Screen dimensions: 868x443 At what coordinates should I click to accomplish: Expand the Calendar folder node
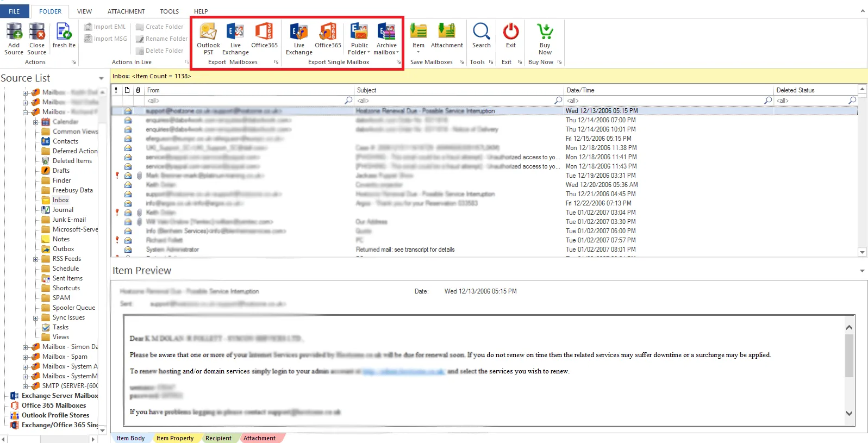pos(35,122)
